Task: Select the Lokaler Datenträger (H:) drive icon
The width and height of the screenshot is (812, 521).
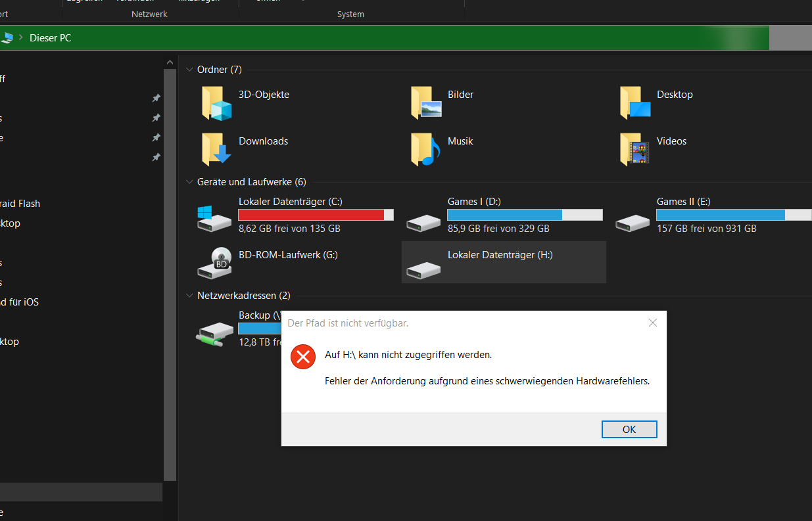Action: (423, 269)
